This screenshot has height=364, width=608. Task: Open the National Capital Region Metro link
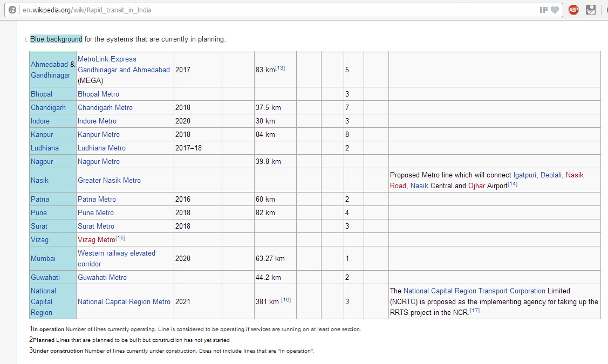124,301
